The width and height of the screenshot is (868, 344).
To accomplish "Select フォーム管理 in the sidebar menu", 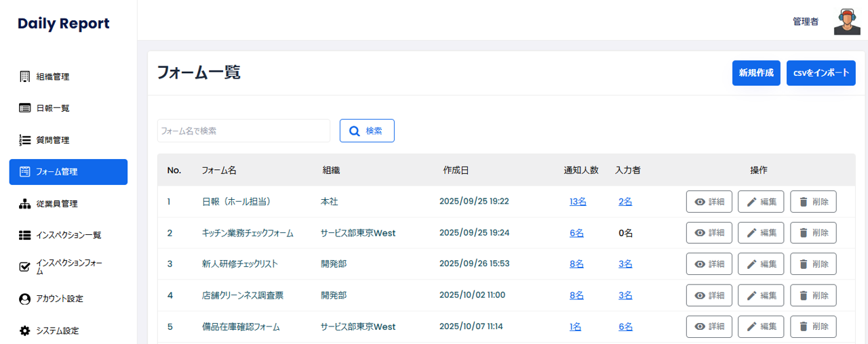I will [68, 172].
